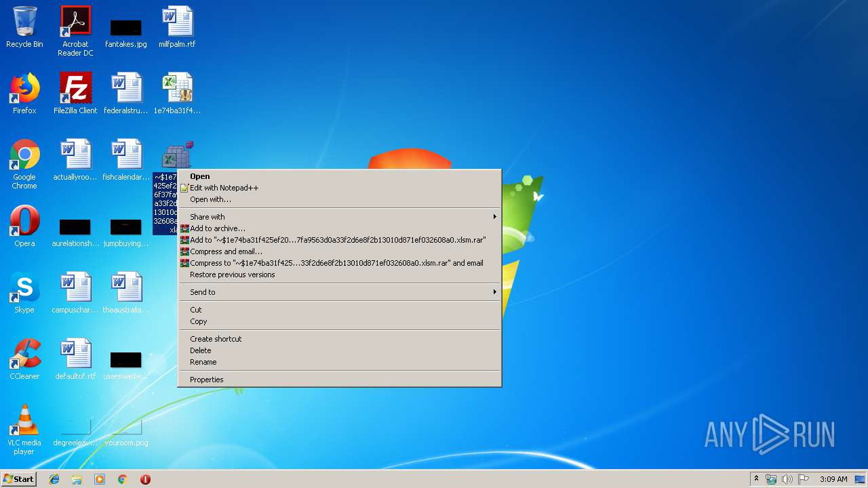Image resolution: width=868 pixels, height=488 pixels.
Task: Open the volume tray icon
Action: (787, 479)
